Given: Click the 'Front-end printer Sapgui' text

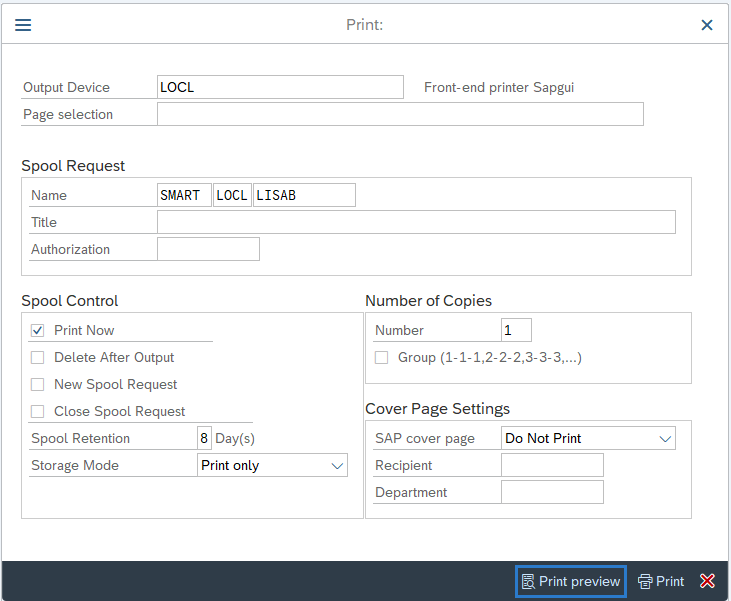Looking at the screenshot, I should pos(499,87).
